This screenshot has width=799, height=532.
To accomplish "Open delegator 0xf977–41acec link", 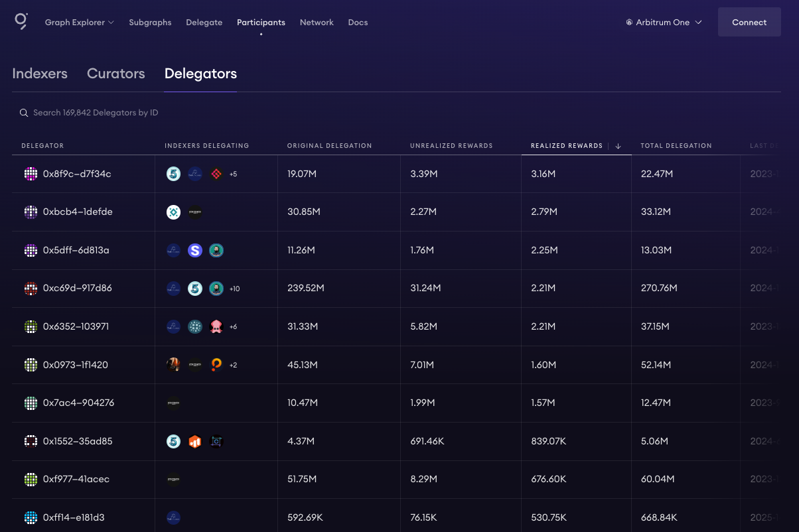I will coord(76,479).
